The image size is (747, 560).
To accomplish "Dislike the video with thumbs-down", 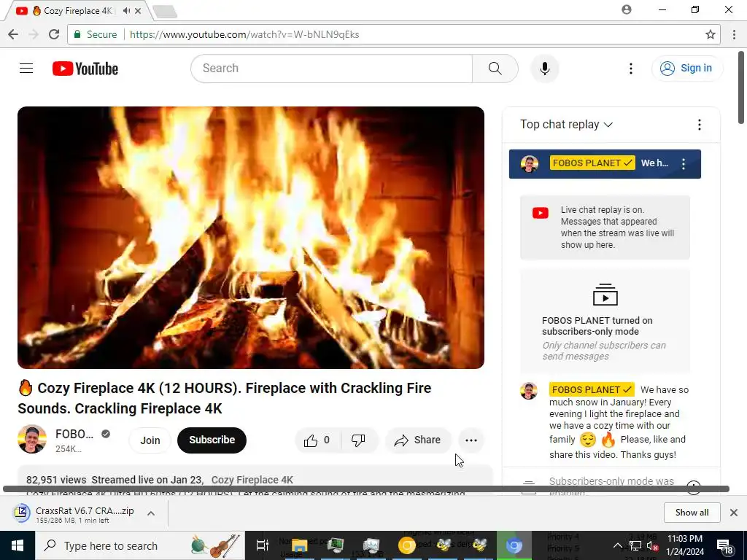I will click(359, 440).
